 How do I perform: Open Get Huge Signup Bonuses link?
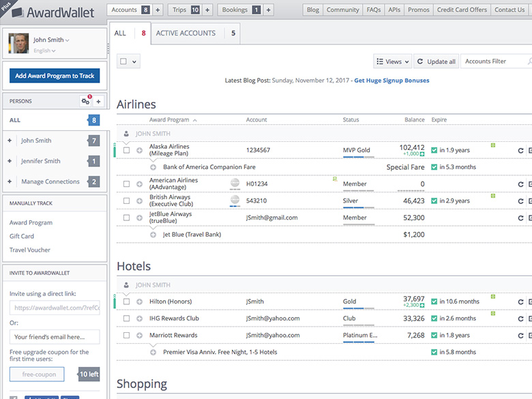(x=391, y=80)
